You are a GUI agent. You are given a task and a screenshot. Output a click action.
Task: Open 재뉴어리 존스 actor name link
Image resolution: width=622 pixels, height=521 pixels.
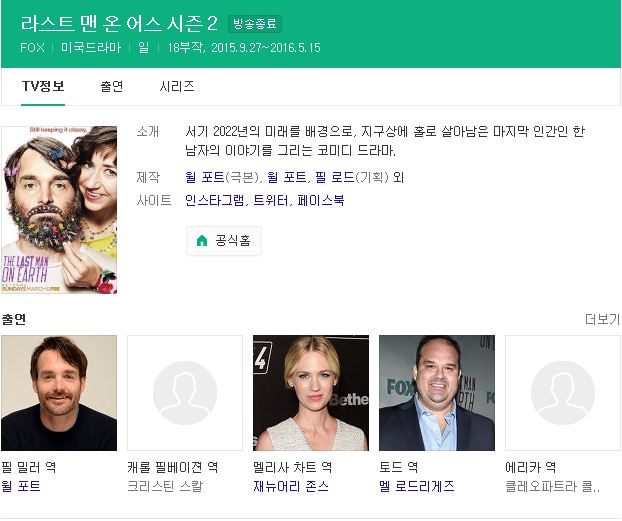coord(291,487)
